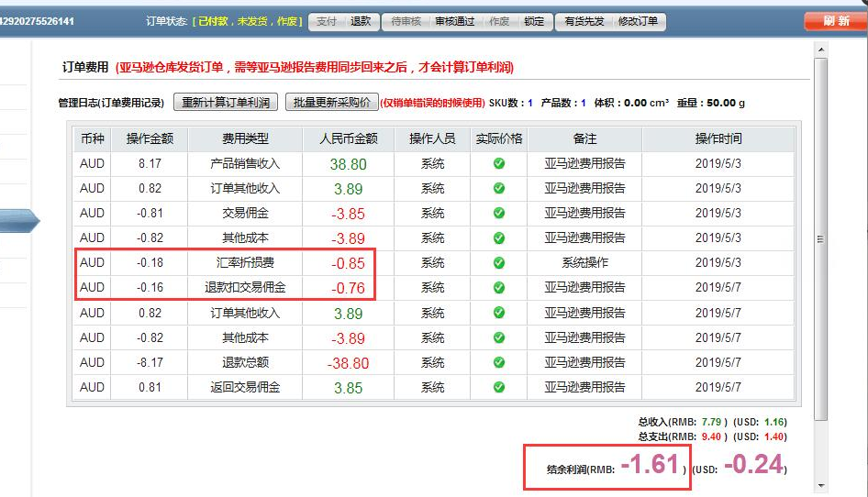868x497 pixels.
Task: Click the 操作人员 column header
Action: [432, 138]
